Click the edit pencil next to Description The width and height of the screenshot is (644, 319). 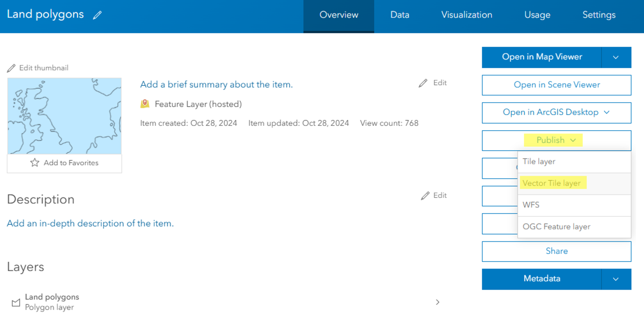click(x=425, y=195)
